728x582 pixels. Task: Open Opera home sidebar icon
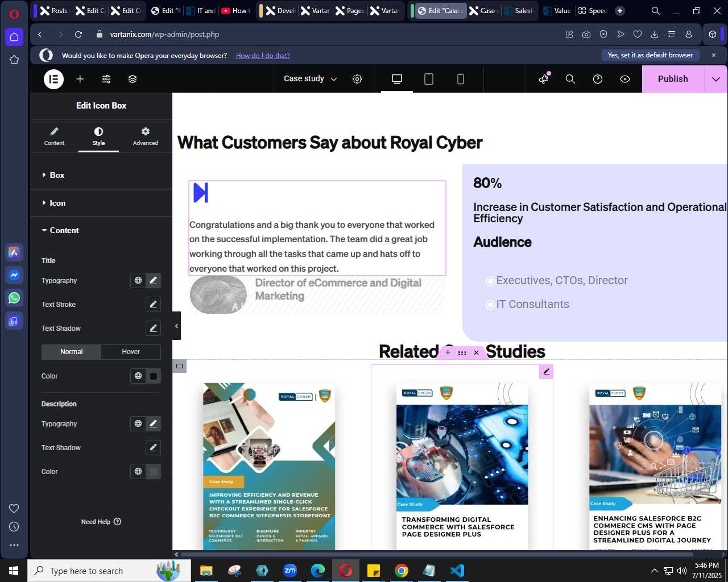tap(14, 37)
